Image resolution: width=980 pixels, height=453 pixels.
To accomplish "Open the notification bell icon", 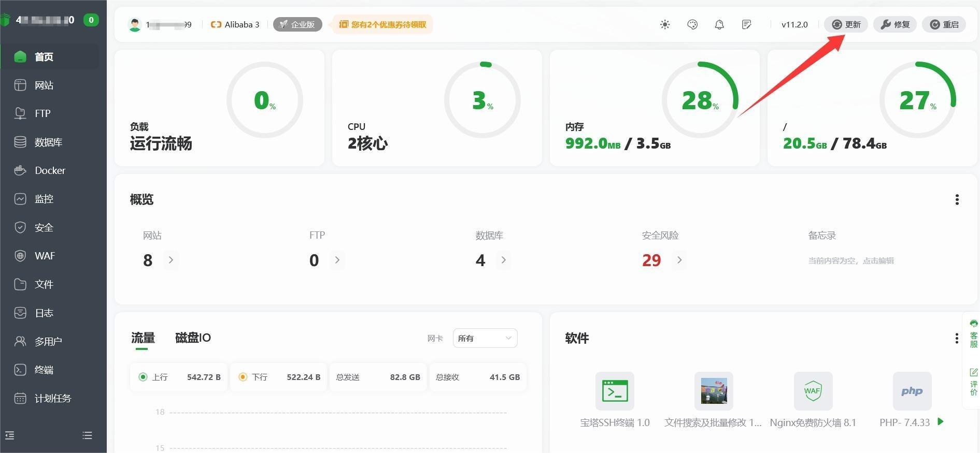I will 719,24.
